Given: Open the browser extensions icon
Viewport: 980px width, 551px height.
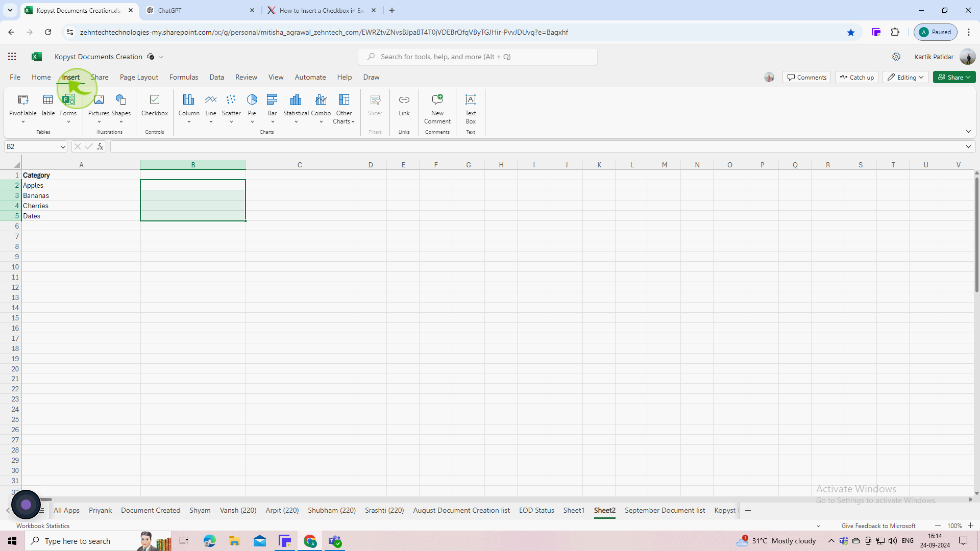Looking at the screenshot, I should pyautogui.click(x=895, y=32).
